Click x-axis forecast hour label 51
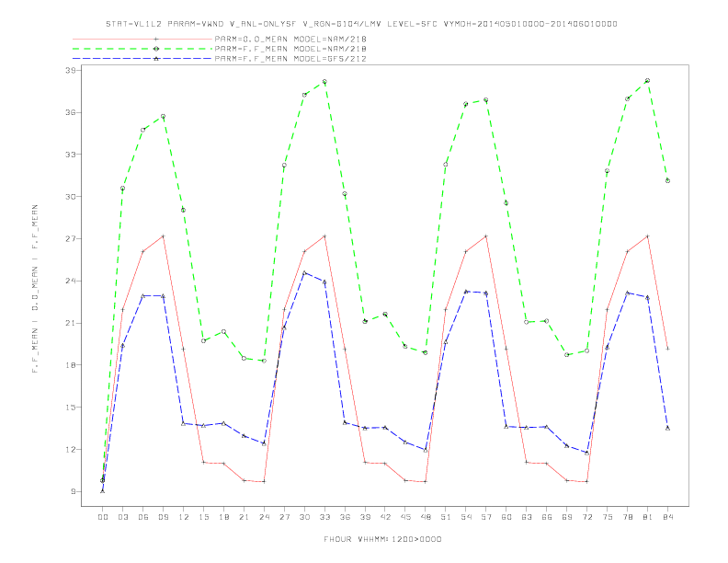The width and height of the screenshot is (728, 563). pos(446,517)
